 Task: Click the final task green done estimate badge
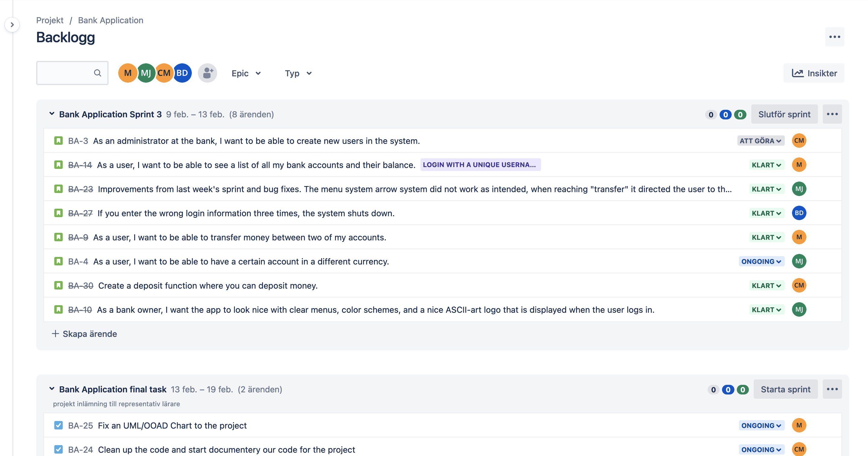(743, 390)
